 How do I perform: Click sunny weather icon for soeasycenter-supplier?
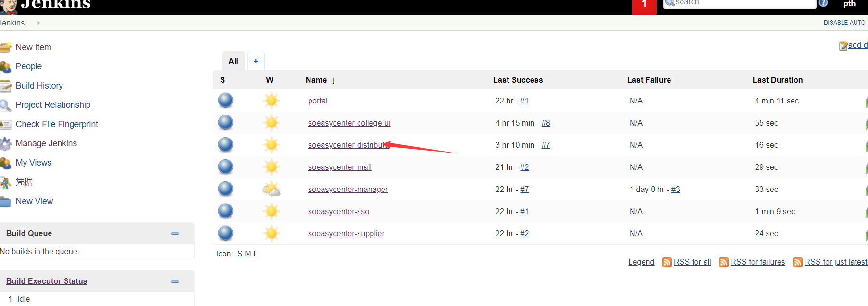[272, 233]
